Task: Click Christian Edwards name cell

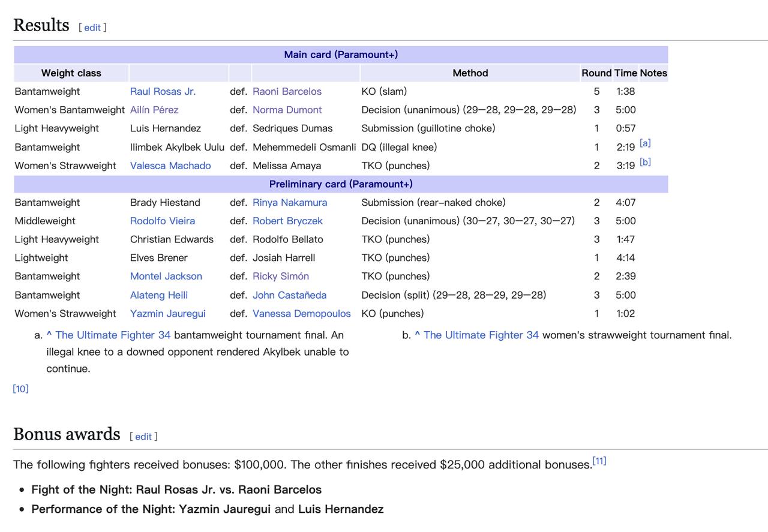Action: point(179,239)
